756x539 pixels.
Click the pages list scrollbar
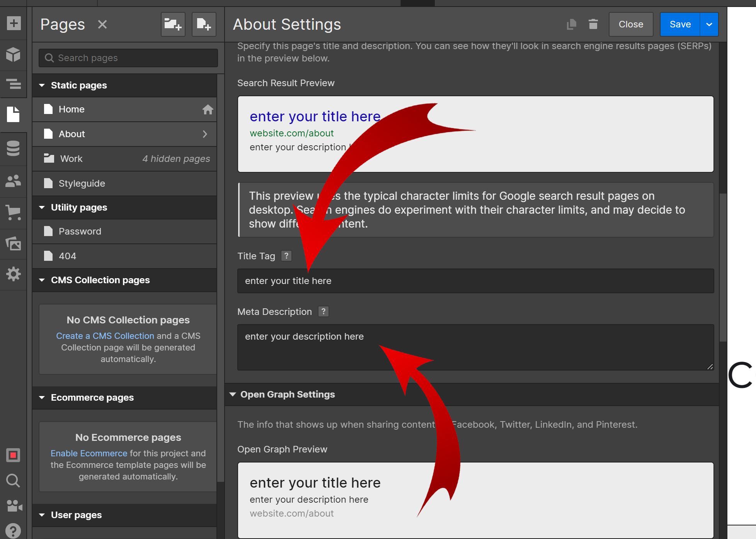[x=221, y=278]
